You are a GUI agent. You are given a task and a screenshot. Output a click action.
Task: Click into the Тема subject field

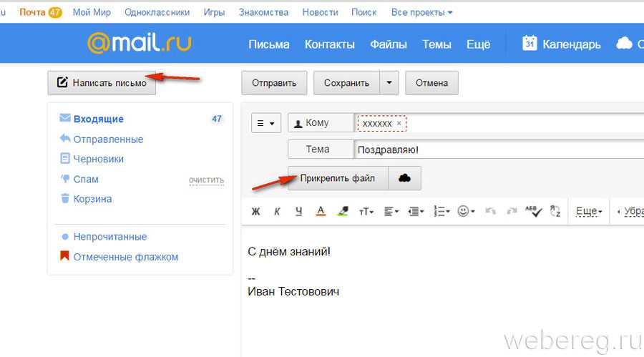click(499, 150)
